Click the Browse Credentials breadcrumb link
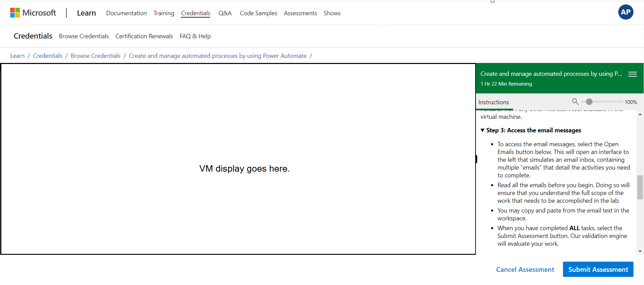 96,56
